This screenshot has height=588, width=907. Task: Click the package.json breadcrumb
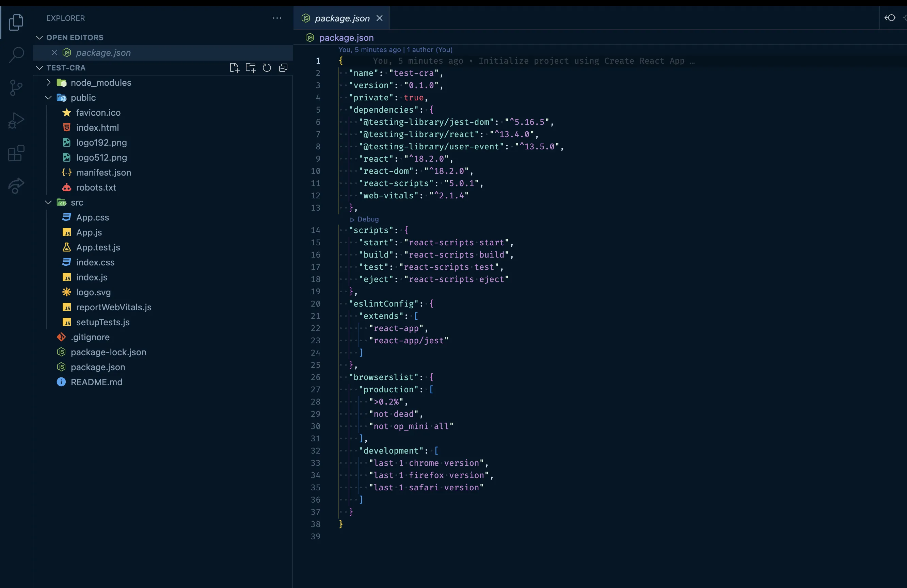(345, 38)
